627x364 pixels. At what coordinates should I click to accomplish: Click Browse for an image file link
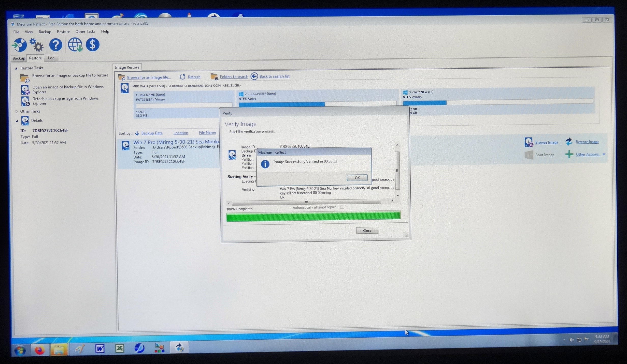[149, 77]
